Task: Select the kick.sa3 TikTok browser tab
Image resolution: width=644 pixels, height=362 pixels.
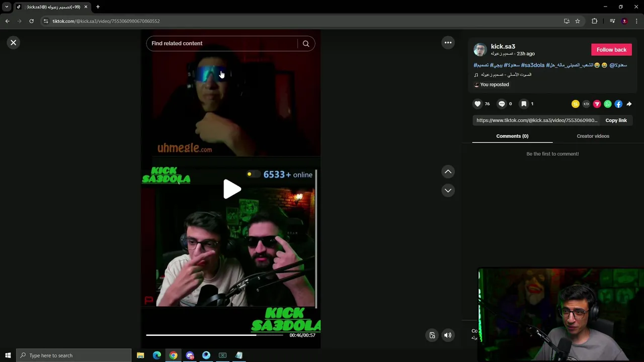Action: [52, 7]
